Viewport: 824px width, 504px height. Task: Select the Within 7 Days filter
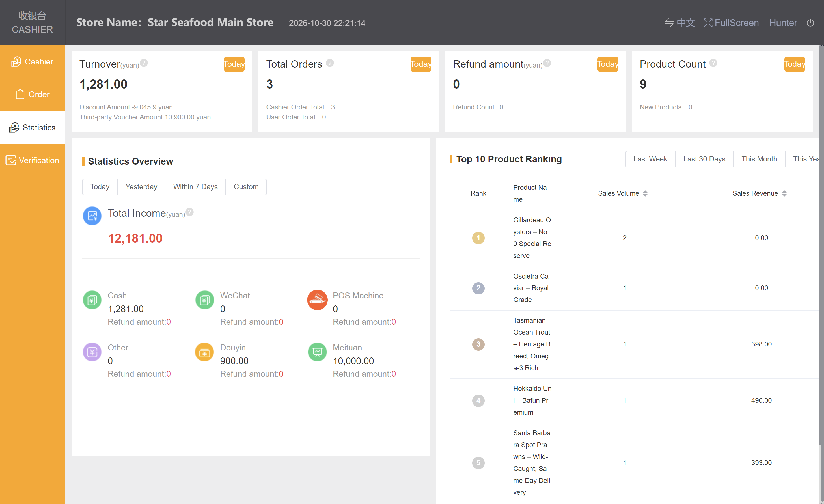coord(195,187)
